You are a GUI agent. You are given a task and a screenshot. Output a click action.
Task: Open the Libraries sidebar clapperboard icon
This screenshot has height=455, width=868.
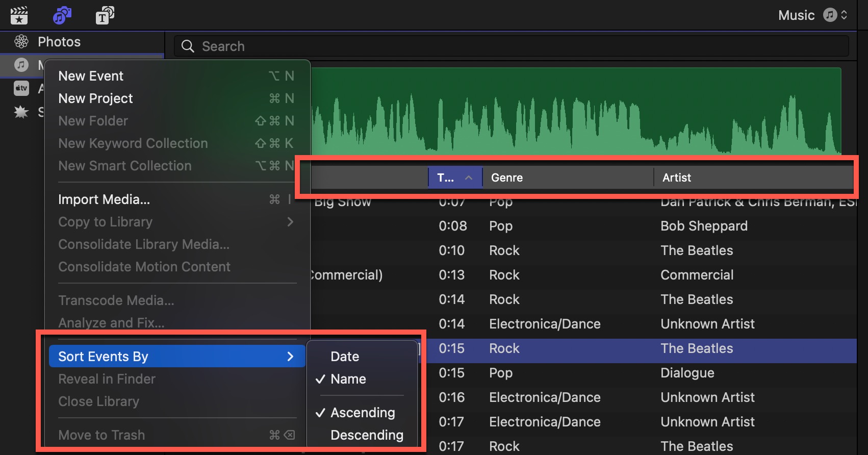(19, 15)
